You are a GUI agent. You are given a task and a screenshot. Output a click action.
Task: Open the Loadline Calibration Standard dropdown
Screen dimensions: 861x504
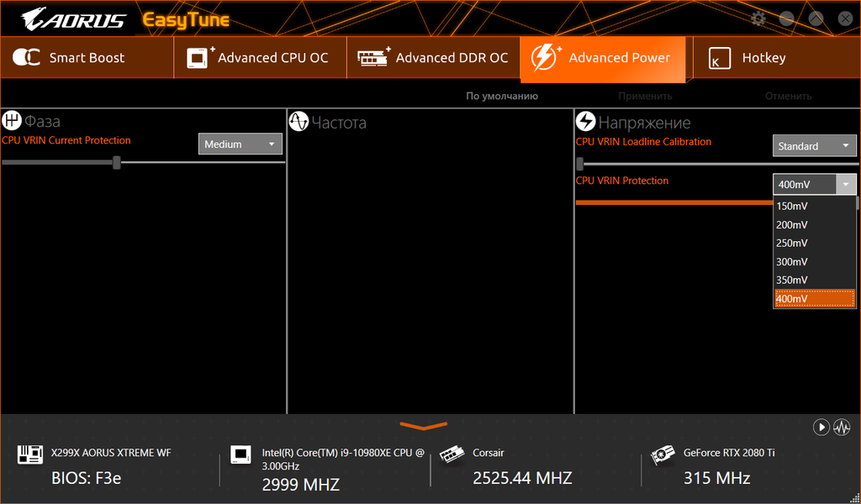814,146
